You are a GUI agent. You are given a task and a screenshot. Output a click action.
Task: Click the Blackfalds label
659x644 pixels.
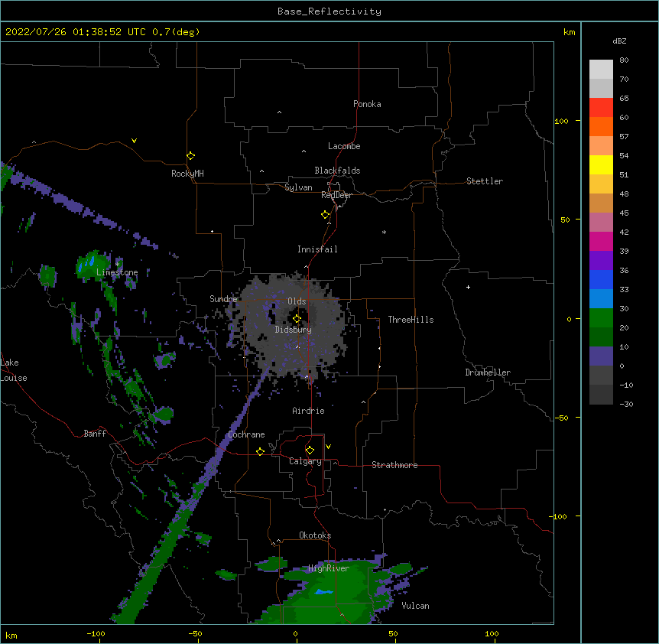pos(337,171)
